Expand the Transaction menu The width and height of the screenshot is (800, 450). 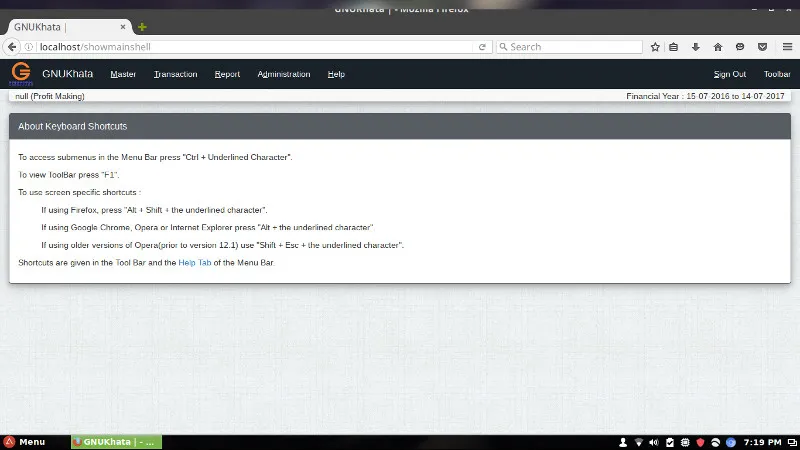click(x=175, y=74)
